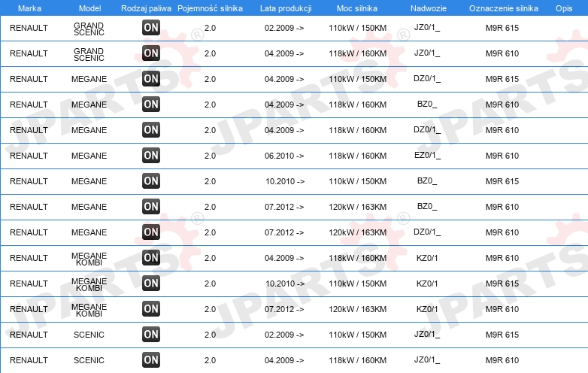The image size is (588, 373).
Task: Click 07.2012 -> date in Megane Kombi row
Action: coord(284,309)
